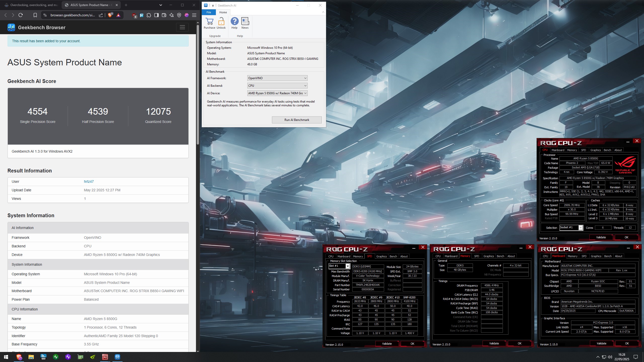Open About tab in CPU-Z Mainboard window

(618, 256)
